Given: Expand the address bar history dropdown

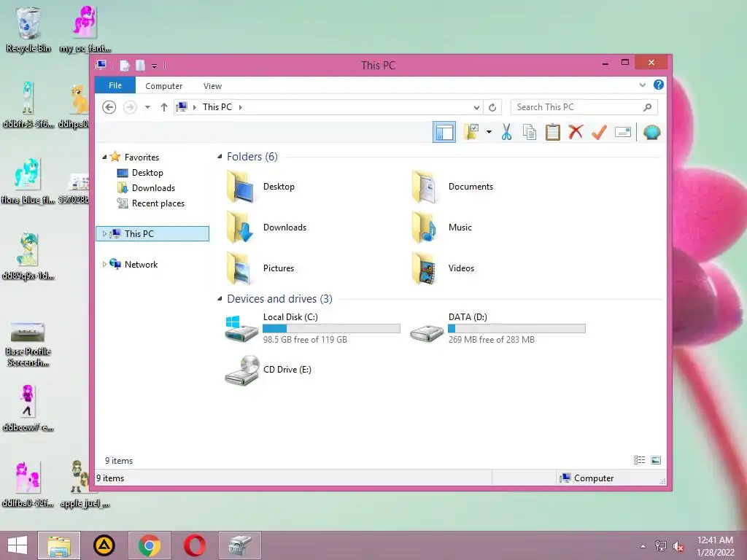Looking at the screenshot, I should pos(476,108).
